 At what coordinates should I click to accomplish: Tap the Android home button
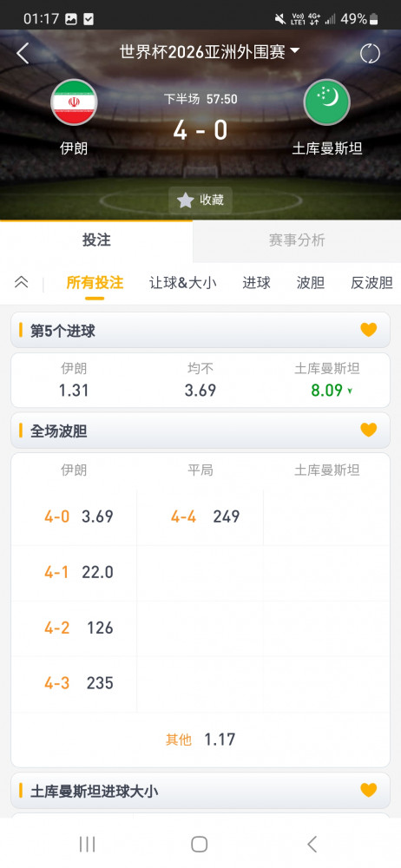pyautogui.click(x=200, y=844)
